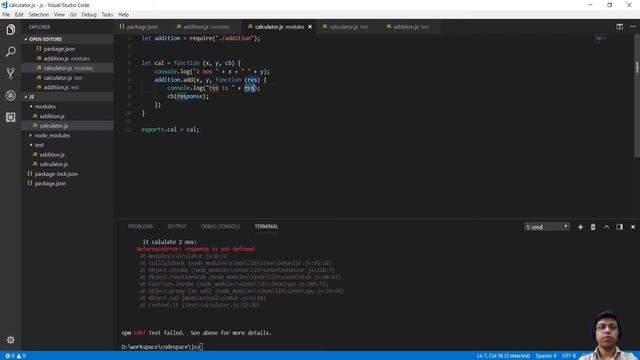Viewport: 640px width, 360px height.
Task: Select addition.js modules in Open Editors
Action: [67, 59]
